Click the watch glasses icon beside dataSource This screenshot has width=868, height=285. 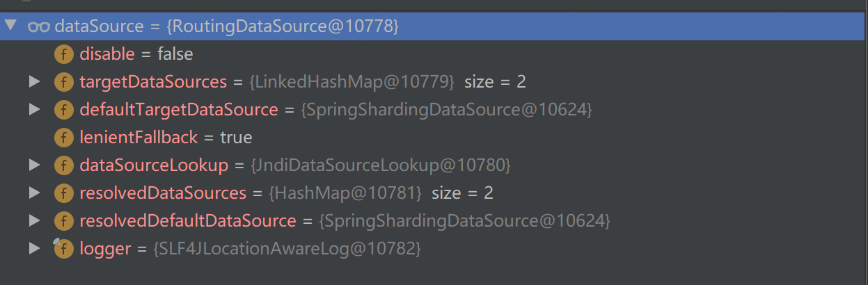pos(38,26)
